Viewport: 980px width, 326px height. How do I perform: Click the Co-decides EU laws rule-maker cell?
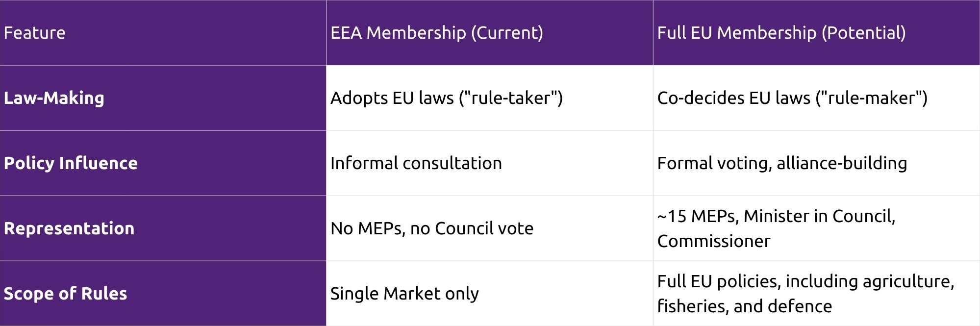coord(816,98)
